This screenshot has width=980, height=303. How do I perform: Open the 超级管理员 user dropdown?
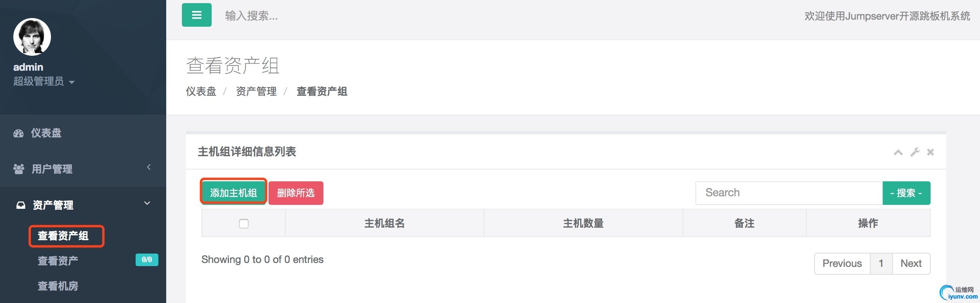(44, 82)
